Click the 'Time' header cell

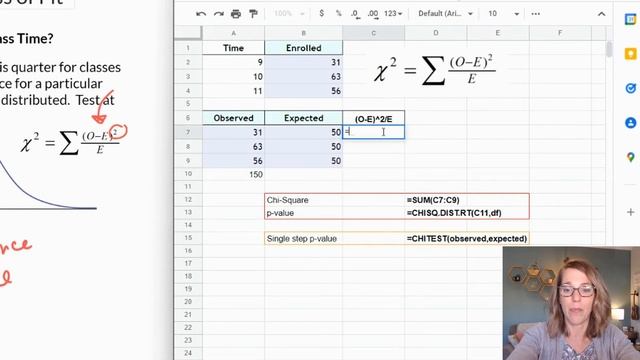(233, 48)
